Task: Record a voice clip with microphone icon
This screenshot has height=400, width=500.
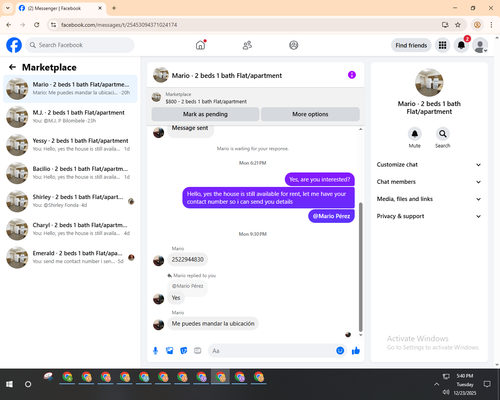Action: (155, 351)
